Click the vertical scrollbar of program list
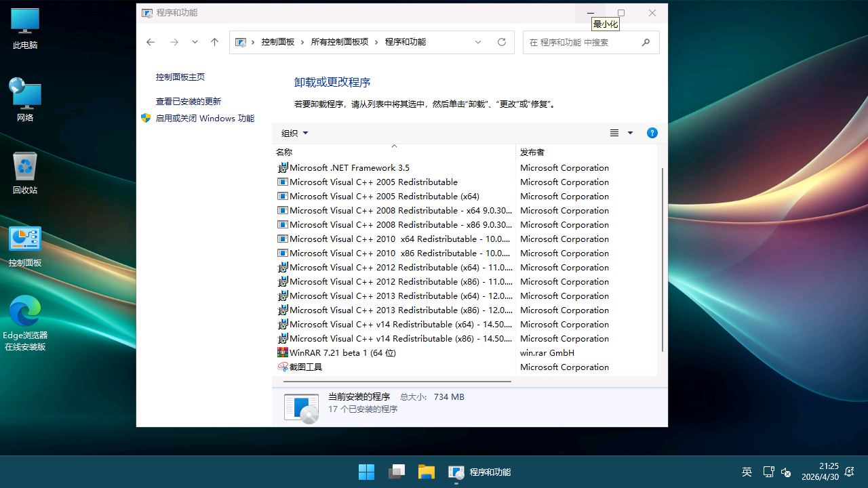This screenshot has width=868, height=488. (x=663, y=260)
